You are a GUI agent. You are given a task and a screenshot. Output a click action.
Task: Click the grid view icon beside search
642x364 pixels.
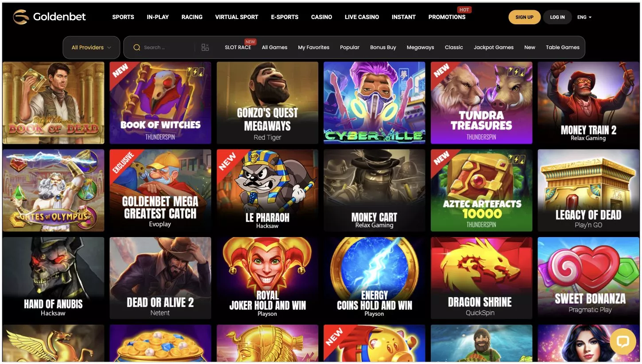(205, 47)
